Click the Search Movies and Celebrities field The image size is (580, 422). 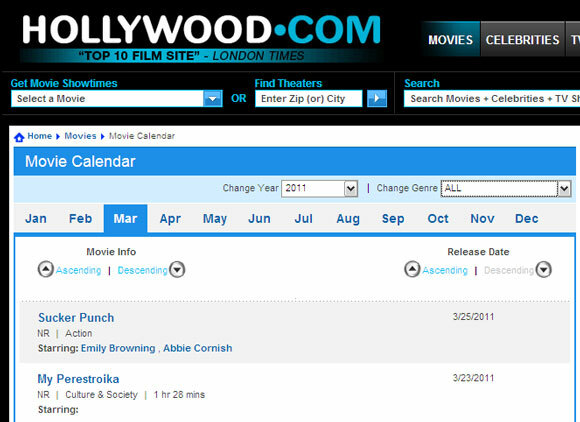[x=492, y=99]
